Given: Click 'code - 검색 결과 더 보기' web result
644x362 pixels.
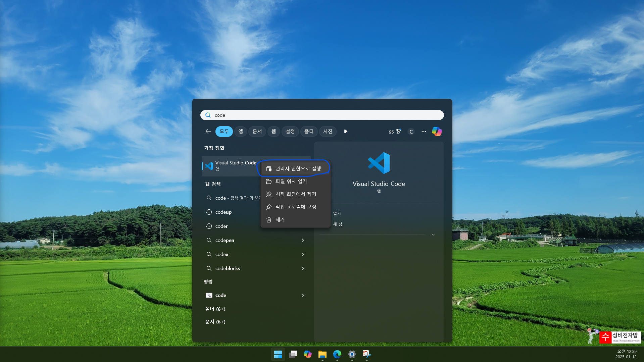Looking at the screenshot, I should (232, 198).
